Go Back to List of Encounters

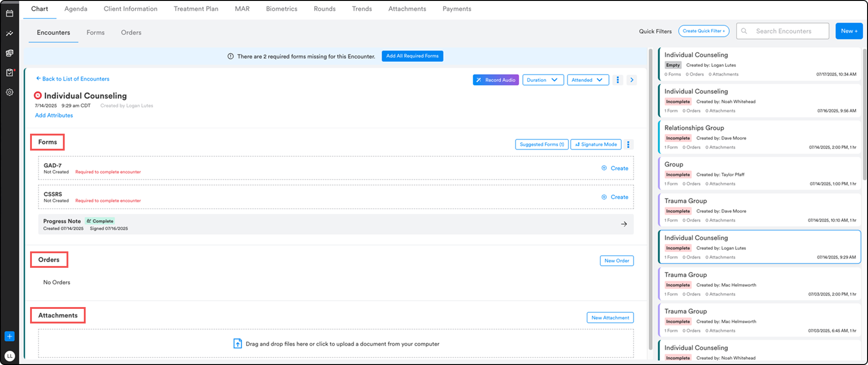73,79
